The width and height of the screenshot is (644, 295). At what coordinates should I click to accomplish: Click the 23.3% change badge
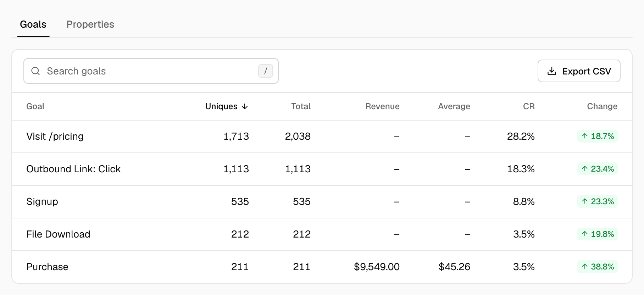tap(598, 201)
